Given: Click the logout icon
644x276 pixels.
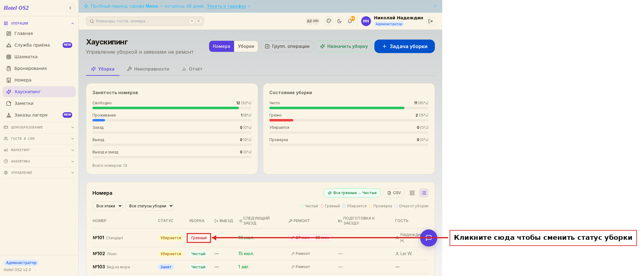Looking at the screenshot, I should coord(431,21).
